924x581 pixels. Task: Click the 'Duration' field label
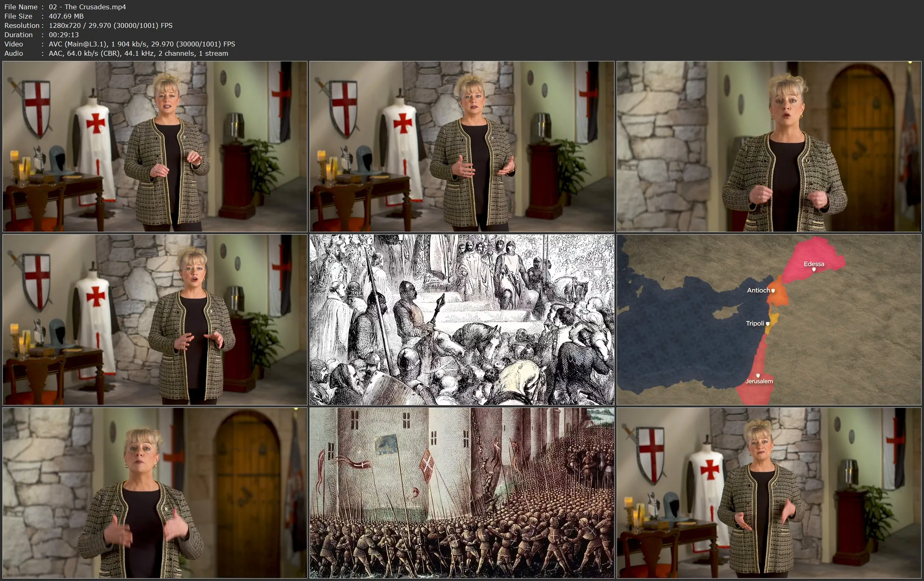pos(19,35)
